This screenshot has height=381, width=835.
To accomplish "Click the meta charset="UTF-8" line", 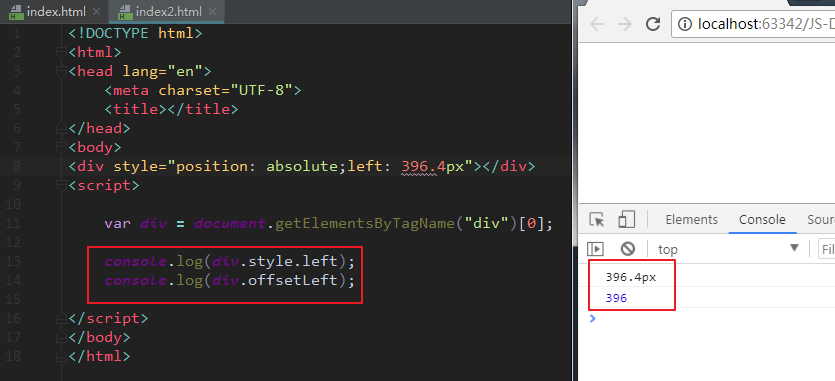I will (203, 90).
